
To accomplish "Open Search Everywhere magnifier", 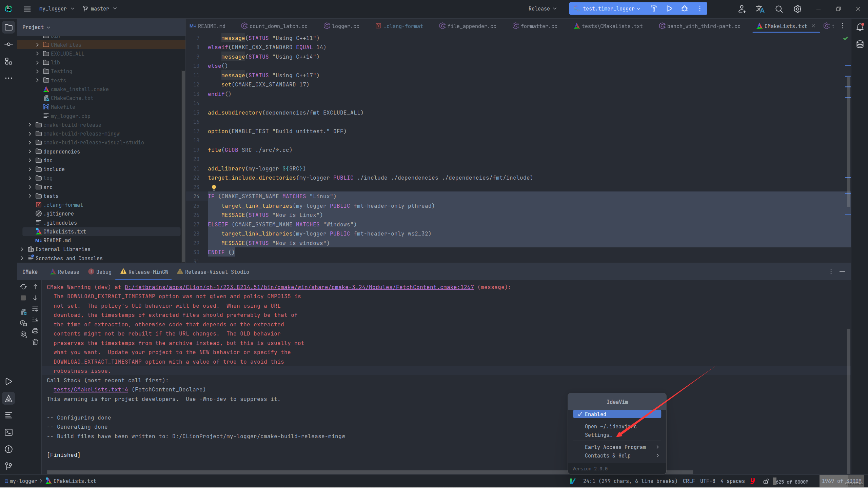I will click(x=779, y=9).
